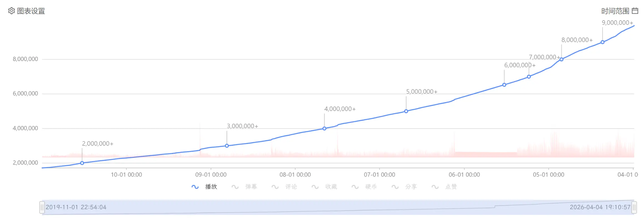The image size is (644, 219).
Task: Click the 播放 wave legend icon
Action: coord(195,187)
